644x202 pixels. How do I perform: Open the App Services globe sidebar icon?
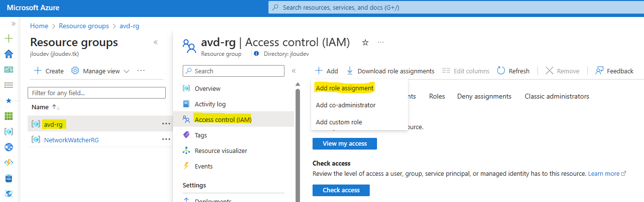(8, 147)
